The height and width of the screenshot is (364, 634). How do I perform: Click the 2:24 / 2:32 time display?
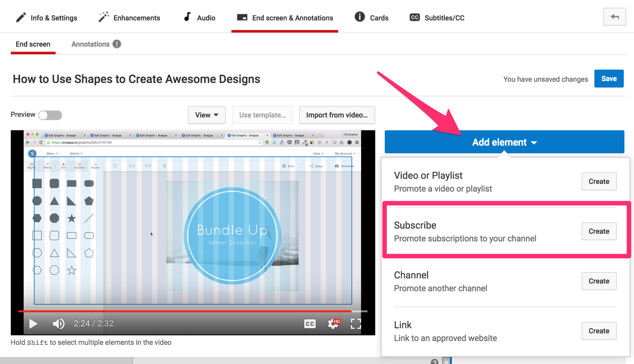tap(94, 323)
